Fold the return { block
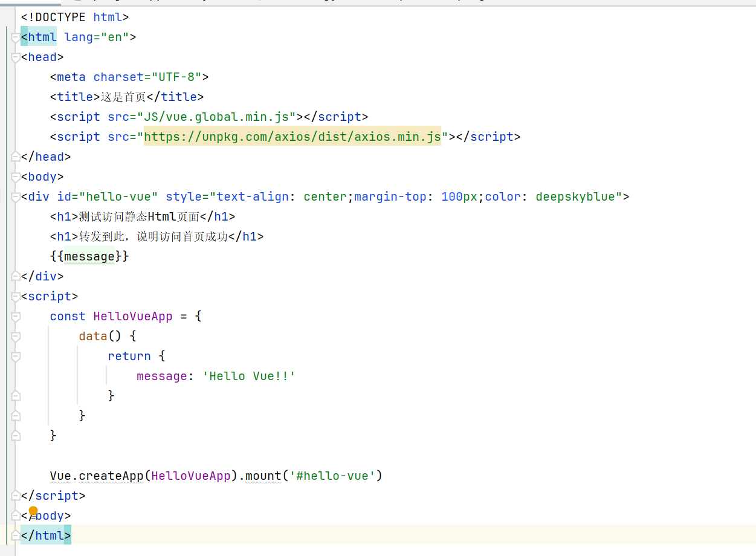The image size is (756, 556). [16, 357]
